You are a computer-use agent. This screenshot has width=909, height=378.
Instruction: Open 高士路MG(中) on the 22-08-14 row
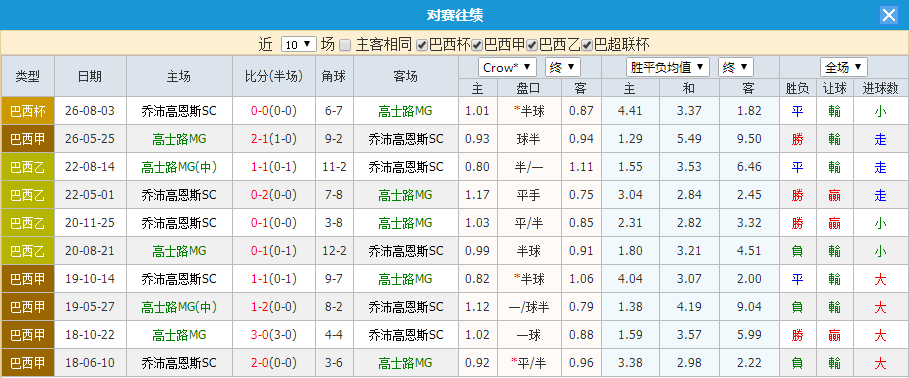pyautogui.click(x=179, y=167)
